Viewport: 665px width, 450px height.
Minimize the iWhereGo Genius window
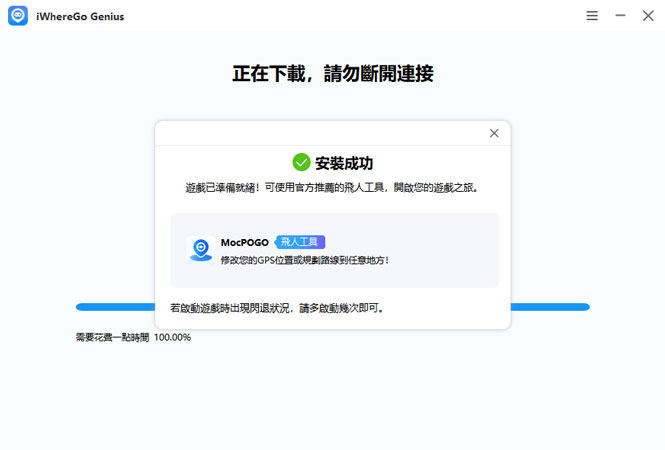[620, 16]
